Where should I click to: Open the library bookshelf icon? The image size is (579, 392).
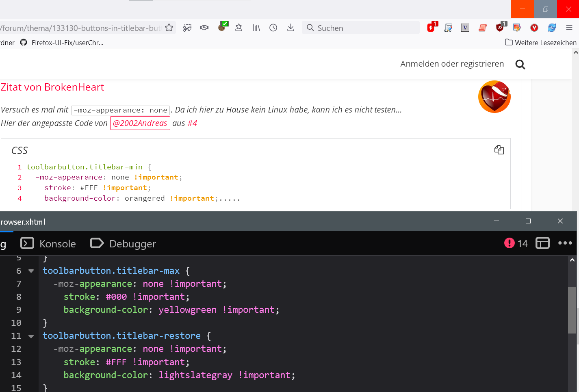(256, 28)
